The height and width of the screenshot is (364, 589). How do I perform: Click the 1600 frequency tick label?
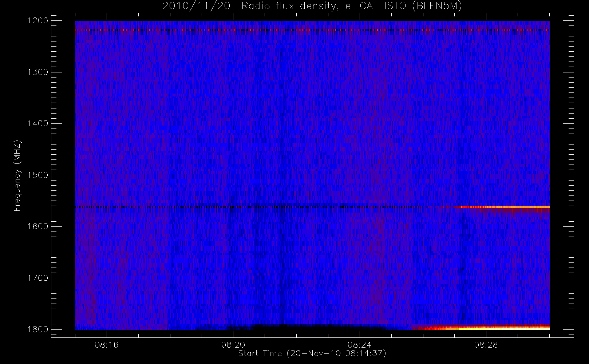coord(38,226)
